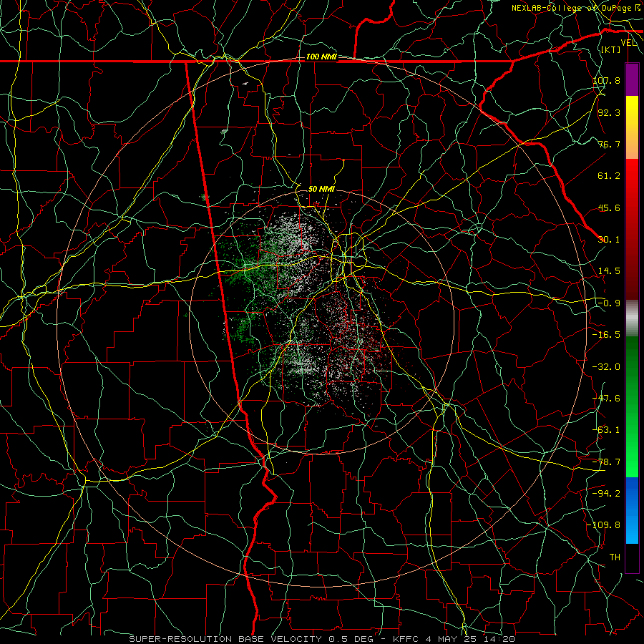Click the -32.0 legend value
This screenshot has height=644, width=644.
pyautogui.click(x=606, y=367)
